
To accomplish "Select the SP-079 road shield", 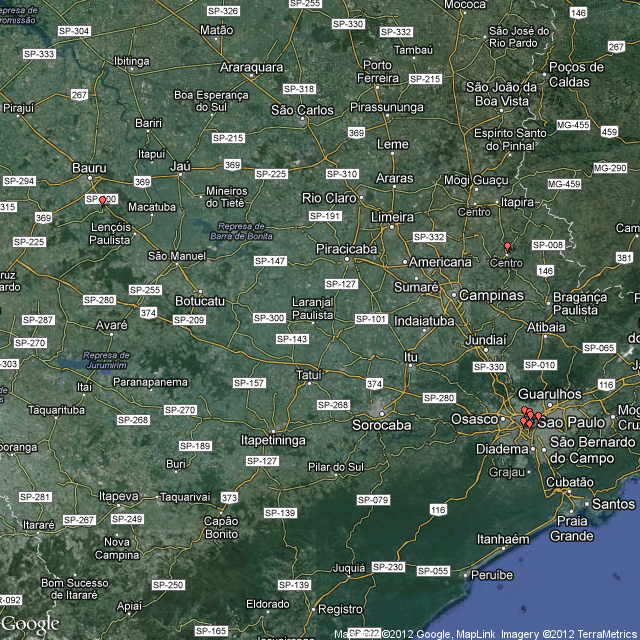I will tap(373, 499).
